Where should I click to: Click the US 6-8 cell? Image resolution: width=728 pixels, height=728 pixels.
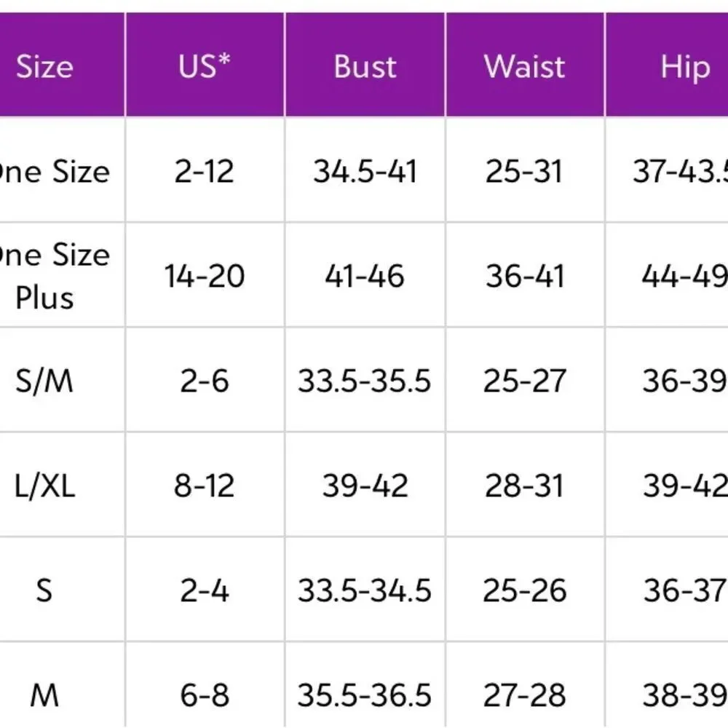(x=205, y=695)
